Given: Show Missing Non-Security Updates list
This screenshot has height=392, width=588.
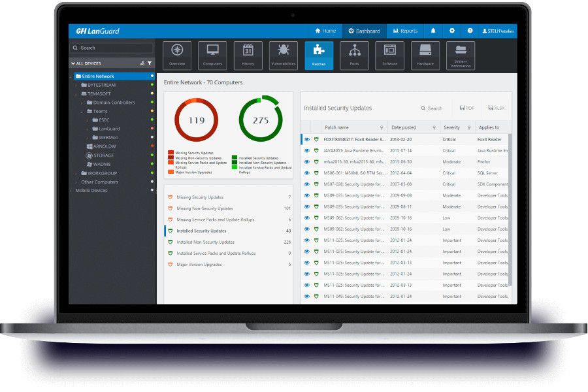Looking at the screenshot, I should pos(229,208).
